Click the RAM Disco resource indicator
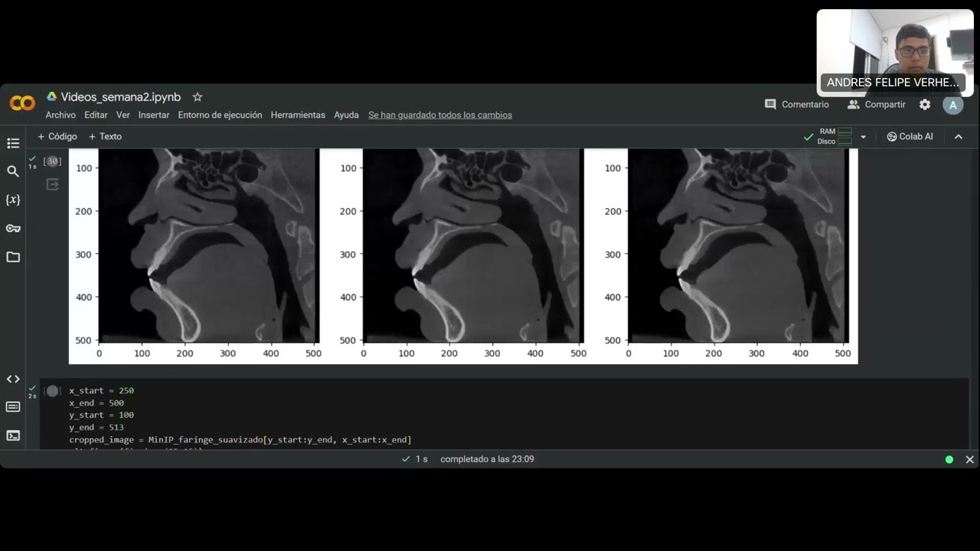 point(835,136)
